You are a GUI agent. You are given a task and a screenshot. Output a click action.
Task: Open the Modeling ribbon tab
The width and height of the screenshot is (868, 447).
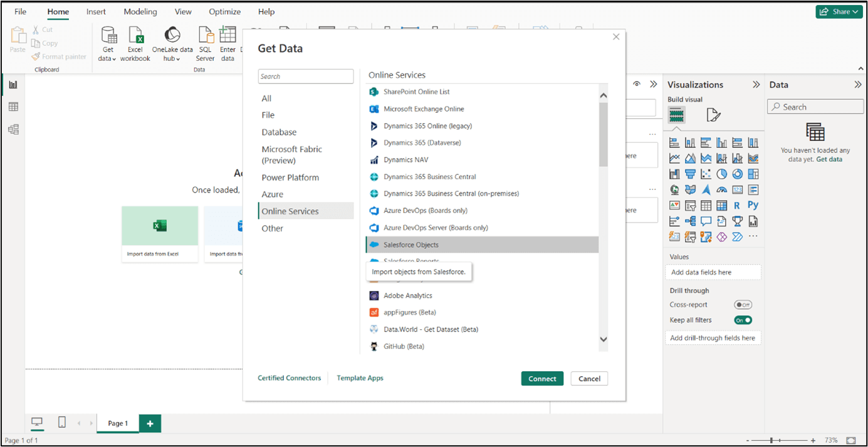click(x=140, y=12)
